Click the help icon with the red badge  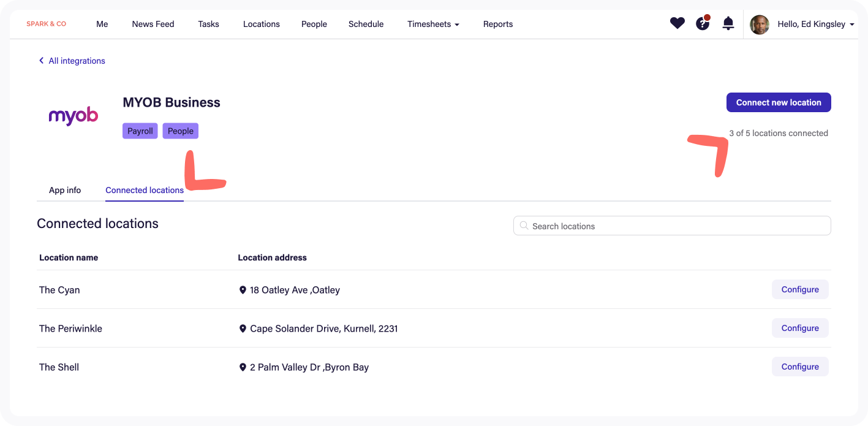[702, 23]
